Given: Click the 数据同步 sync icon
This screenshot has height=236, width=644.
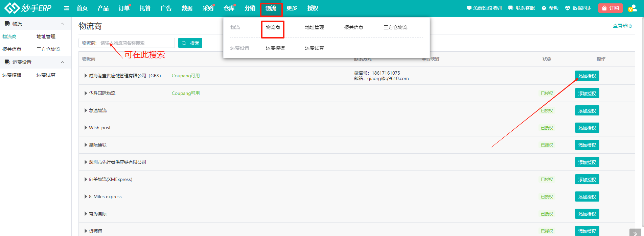Looking at the screenshot, I should [568, 8].
